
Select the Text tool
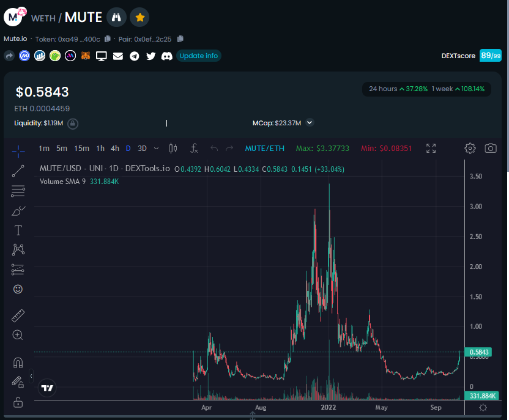[x=18, y=230]
